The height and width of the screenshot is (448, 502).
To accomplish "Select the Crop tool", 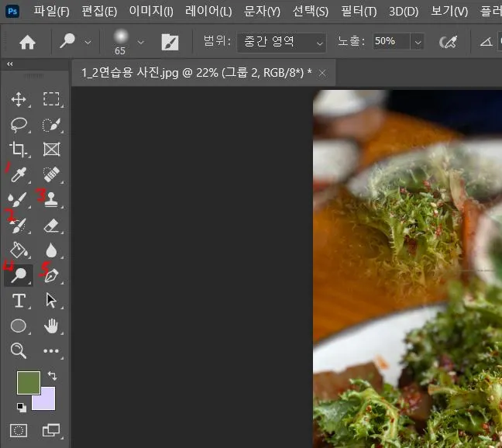I will click(18, 150).
